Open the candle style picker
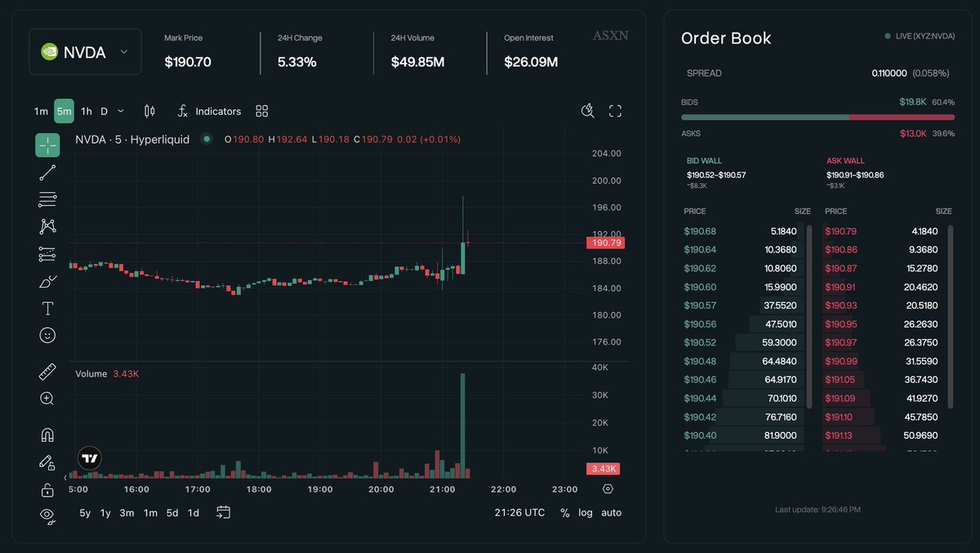The width and height of the screenshot is (980, 553). tap(150, 111)
